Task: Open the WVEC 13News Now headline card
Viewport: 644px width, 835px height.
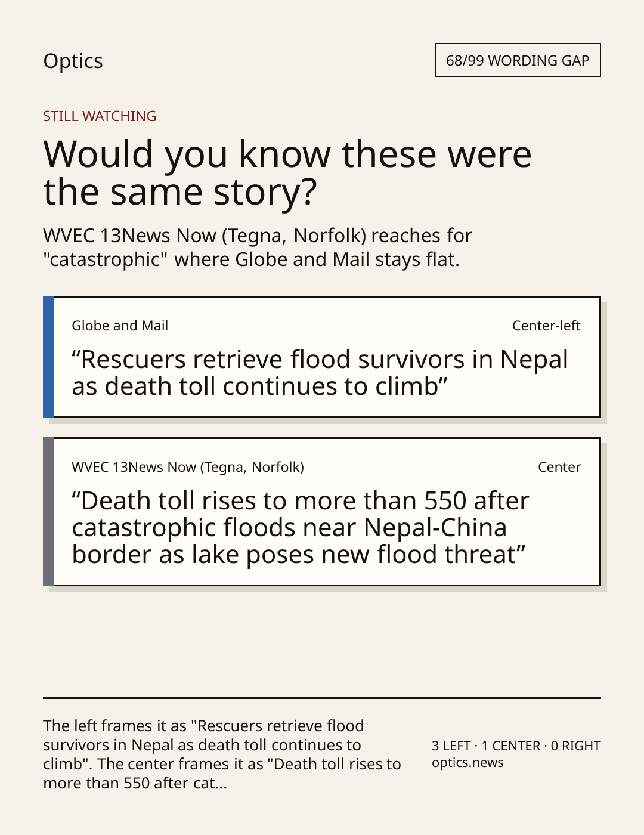Action: (x=321, y=512)
